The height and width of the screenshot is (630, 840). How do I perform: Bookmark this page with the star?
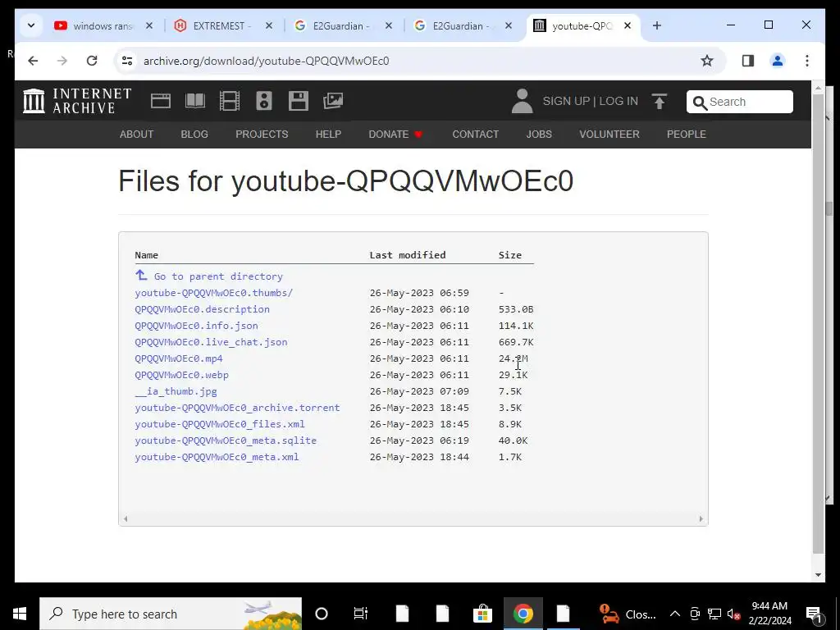(x=707, y=61)
